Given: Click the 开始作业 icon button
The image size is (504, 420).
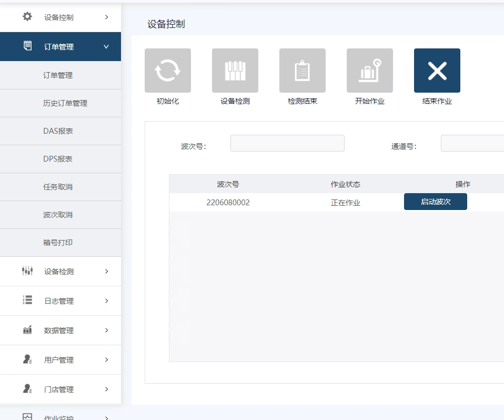Looking at the screenshot, I should tap(370, 71).
